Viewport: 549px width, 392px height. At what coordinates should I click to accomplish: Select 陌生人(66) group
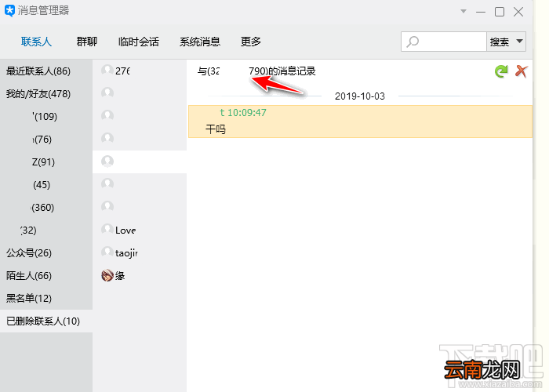click(x=46, y=276)
